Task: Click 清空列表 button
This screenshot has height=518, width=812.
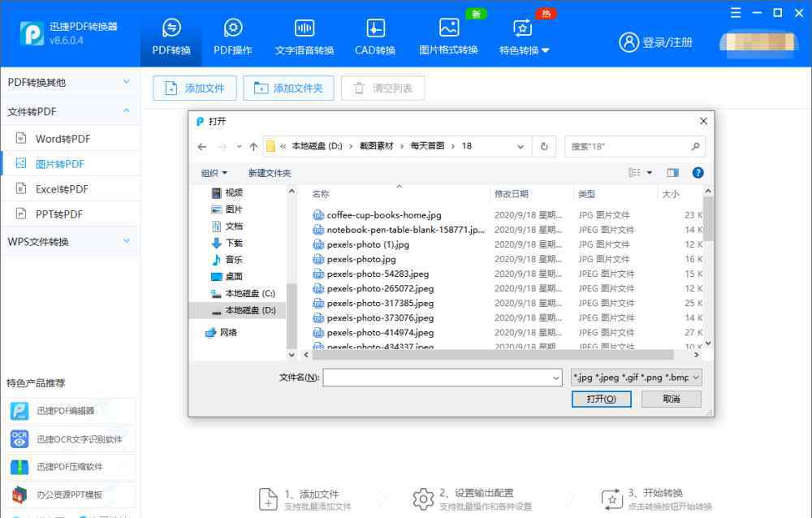Action: tap(382, 88)
